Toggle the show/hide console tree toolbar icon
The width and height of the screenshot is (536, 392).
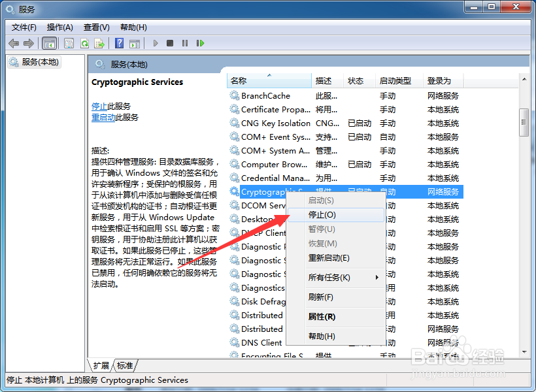click(x=50, y=43)
